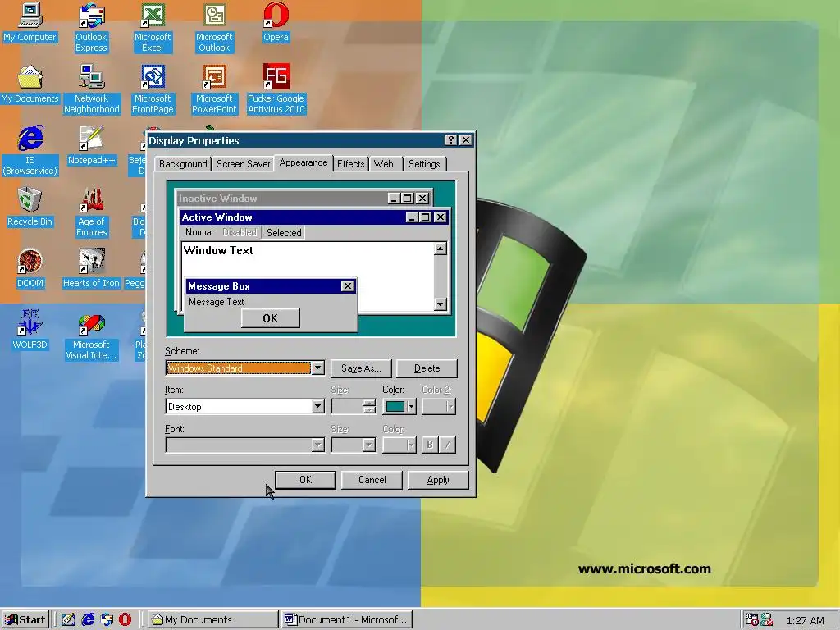Click the Window Text area in preview
Screen dimensions: 840x630
click(x=218, y=250)
